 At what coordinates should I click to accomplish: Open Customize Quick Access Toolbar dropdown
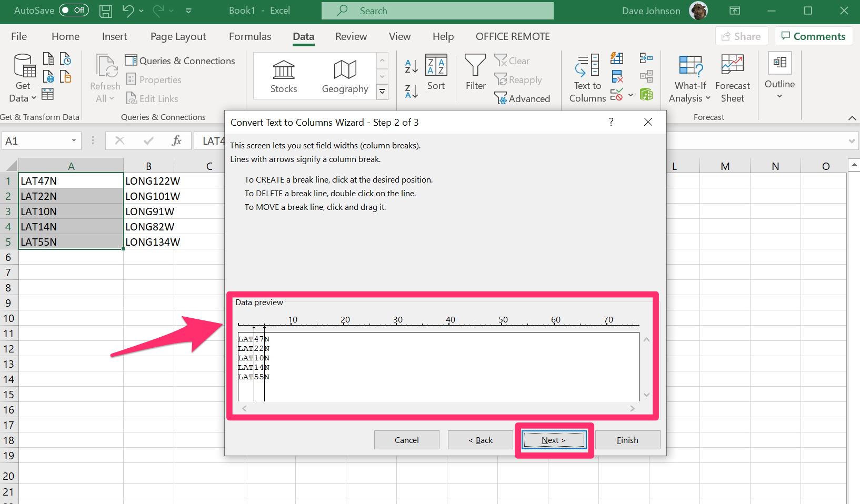pyautogui.click(x=188, y=11)
